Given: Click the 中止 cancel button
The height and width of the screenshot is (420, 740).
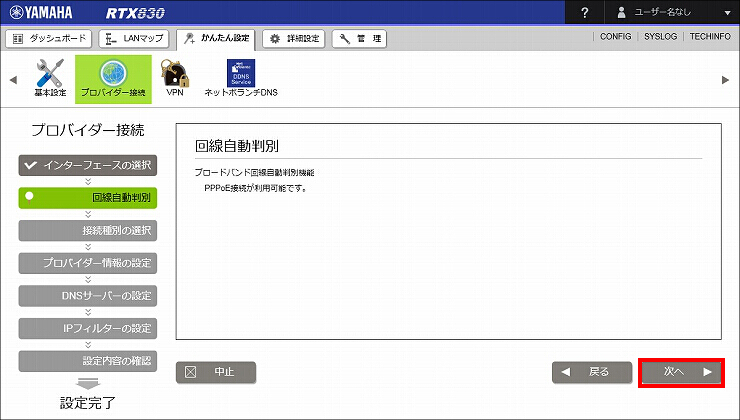Looking at the screenshot, I should pos(216,372).
